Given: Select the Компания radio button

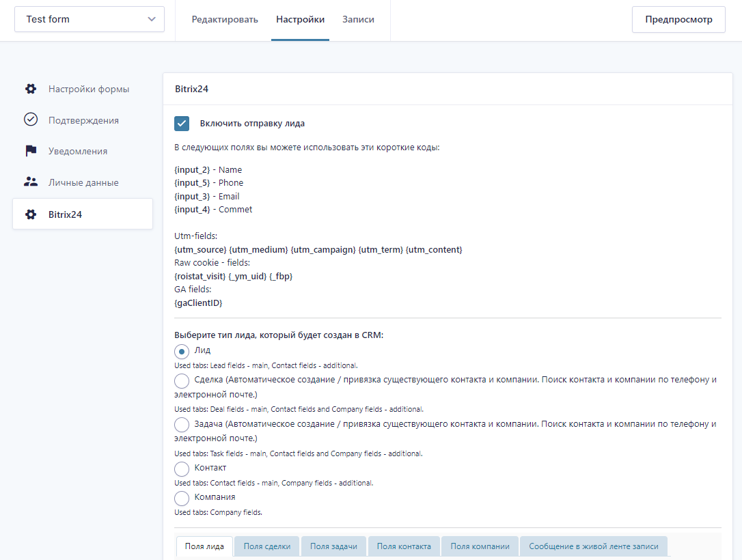Looking at the screenshot, I should (182, 498).
